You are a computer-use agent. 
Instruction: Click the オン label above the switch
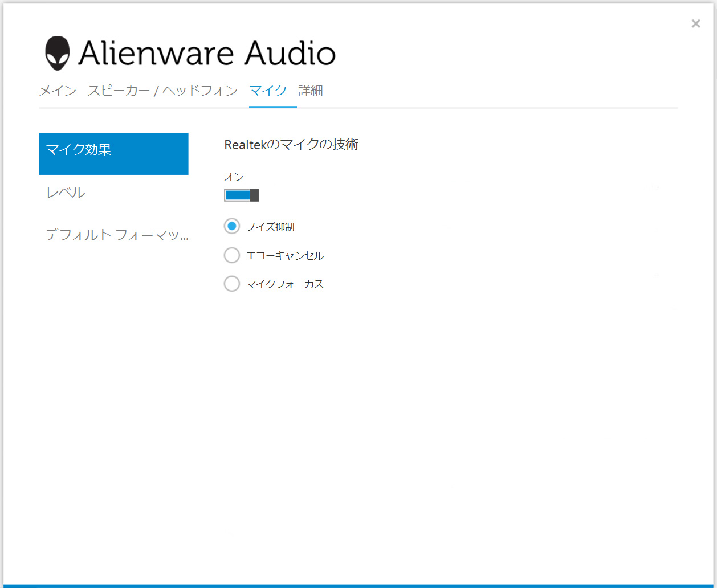coord(234,178)
